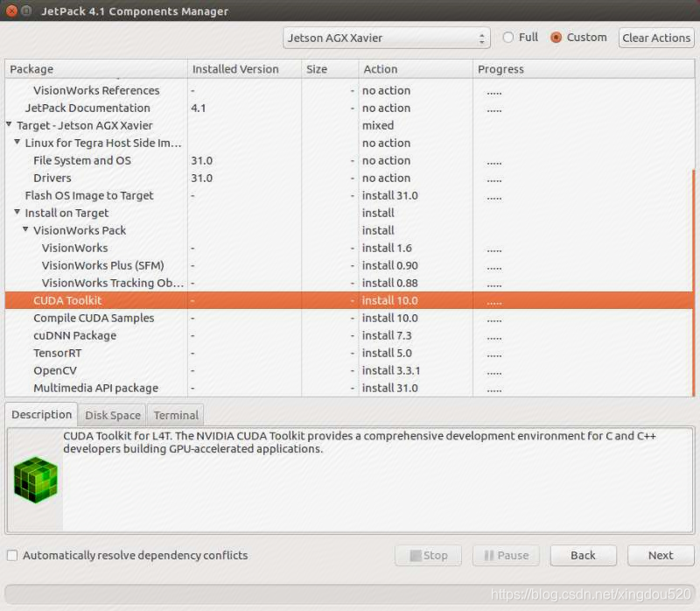This screenshot has width=700, height=611.
Task: Click 'install 7.3' action for cuDNN Package
Action: tap(387, 335)
